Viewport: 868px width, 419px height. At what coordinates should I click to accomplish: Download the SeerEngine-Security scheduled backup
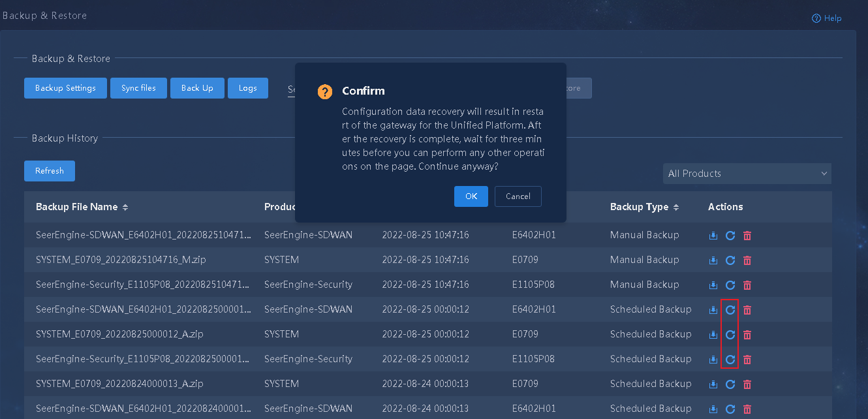pos(713,360)
